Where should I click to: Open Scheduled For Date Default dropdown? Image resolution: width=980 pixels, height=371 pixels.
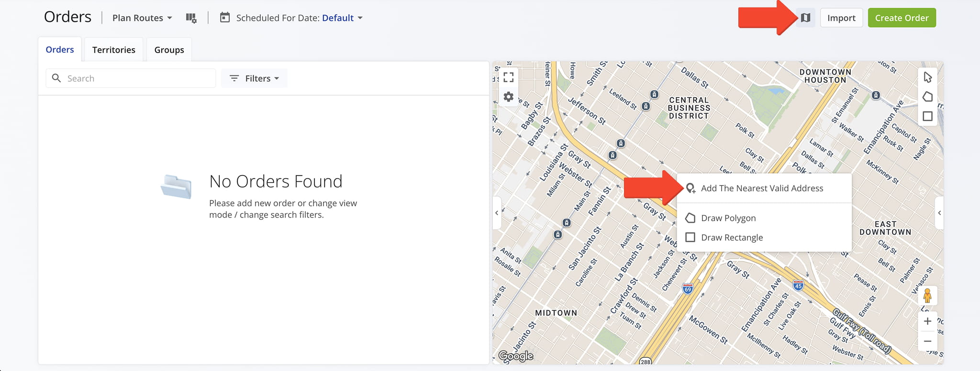342,18
